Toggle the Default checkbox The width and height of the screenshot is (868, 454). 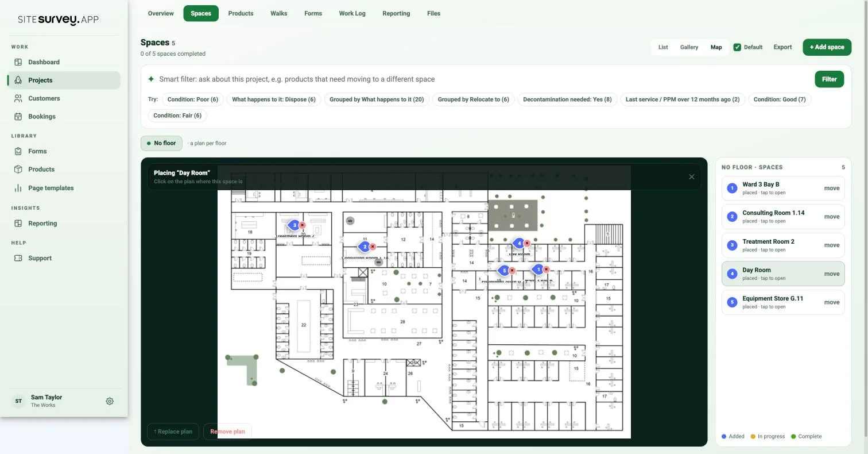737,47
